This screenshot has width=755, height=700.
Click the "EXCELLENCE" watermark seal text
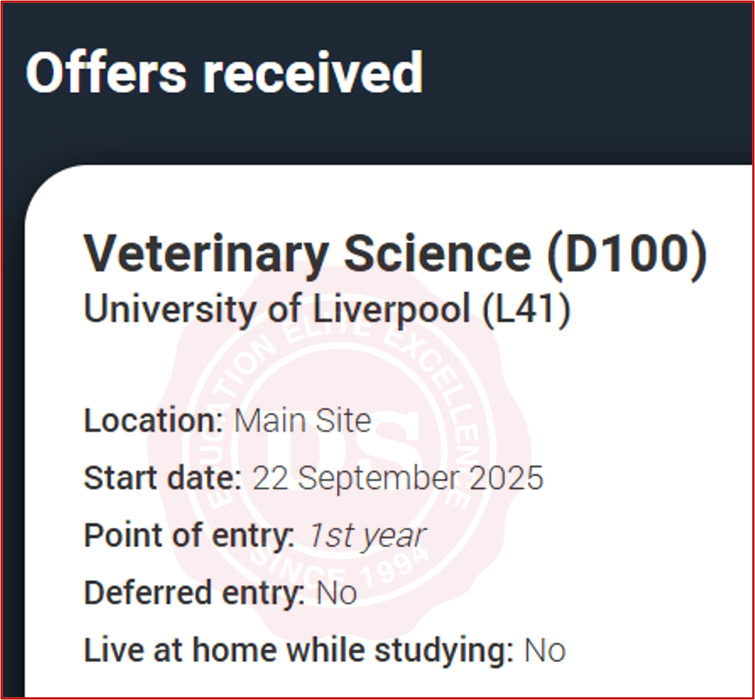pos(437,400)
